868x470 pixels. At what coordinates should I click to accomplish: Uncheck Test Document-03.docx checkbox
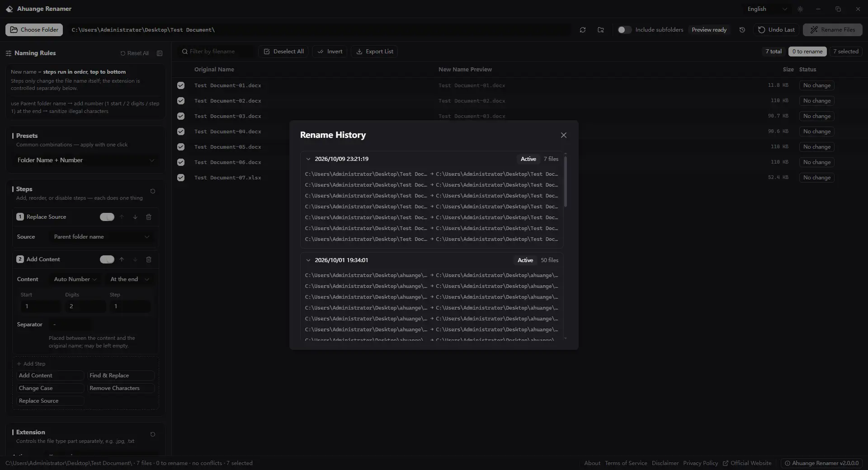181,116
